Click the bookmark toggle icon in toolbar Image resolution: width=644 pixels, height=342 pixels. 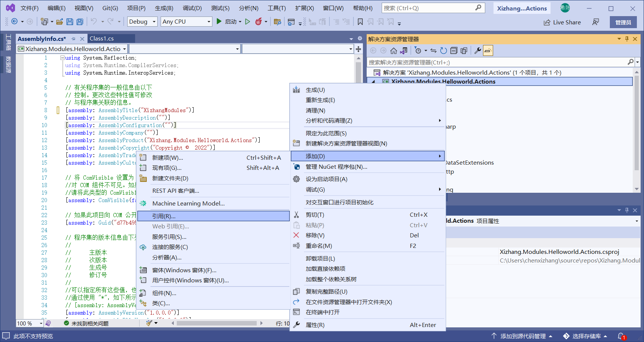(x=360, y=22)
